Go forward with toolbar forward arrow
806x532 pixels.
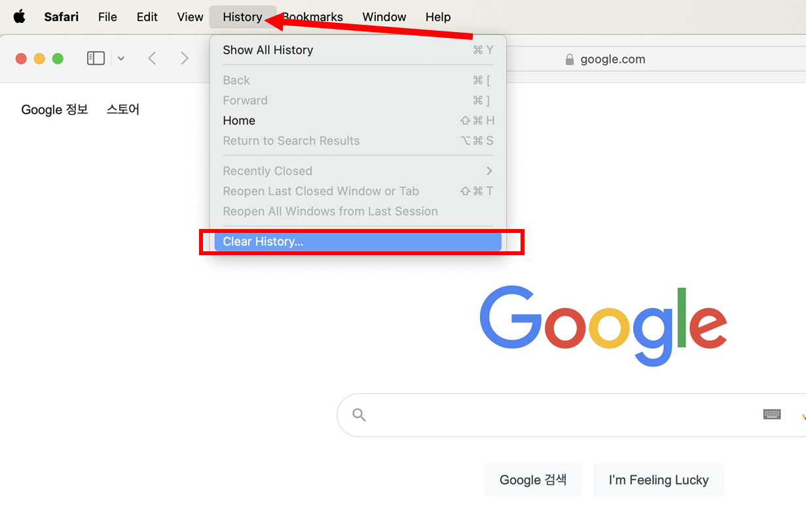[x=184, y=58]
